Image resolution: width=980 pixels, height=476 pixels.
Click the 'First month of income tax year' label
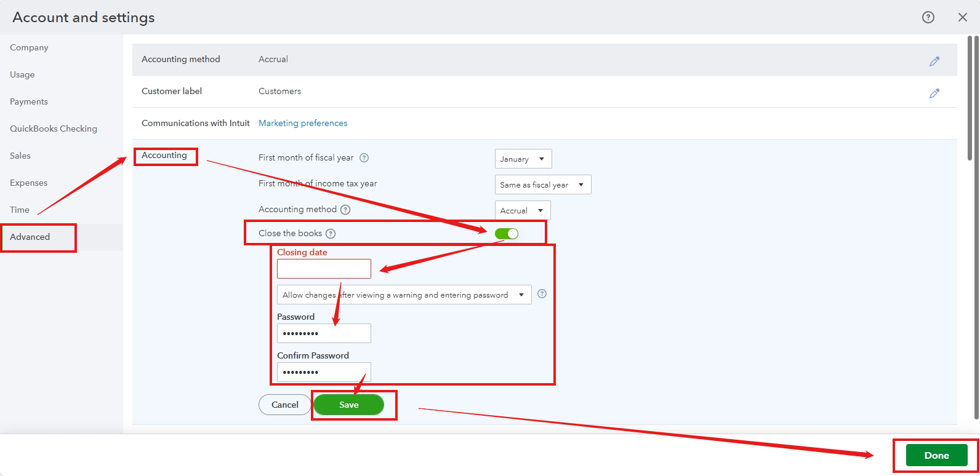[318, 183]
